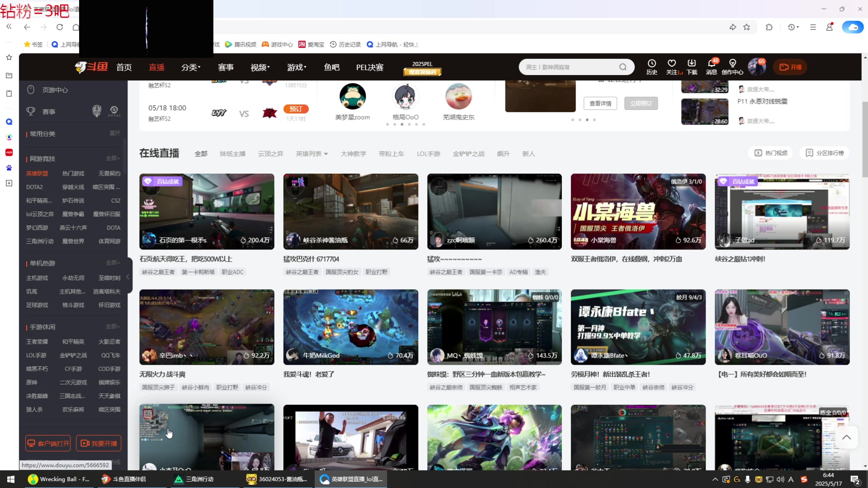Reload the page with refresh icon
This screenshot has width=868, height=488.
60,27
